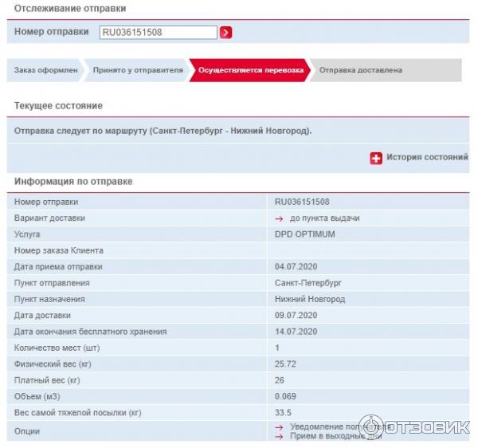Click the '26' paid weight value

tap(279, 380)
